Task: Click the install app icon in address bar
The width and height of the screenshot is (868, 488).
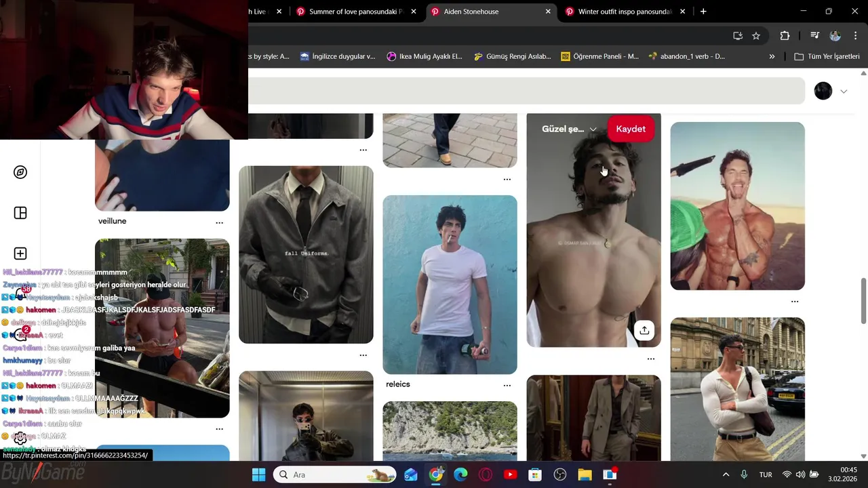Action: [x=738, y=35]
